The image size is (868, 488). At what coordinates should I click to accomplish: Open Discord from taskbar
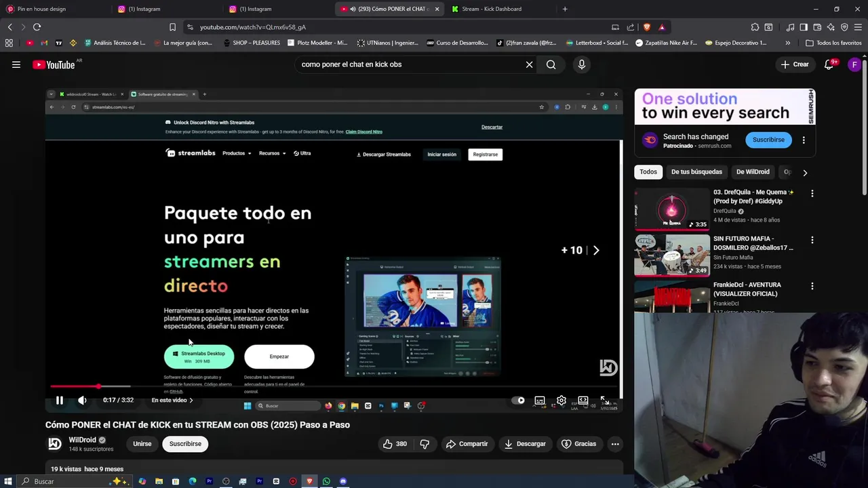343,481
